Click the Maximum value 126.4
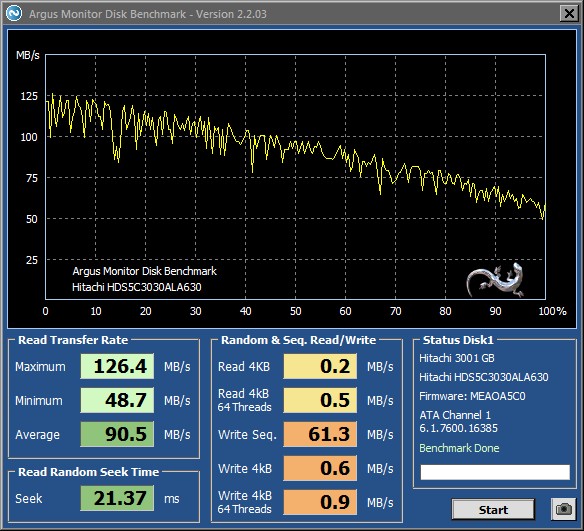This screenshot has height=531, width=584. pyautogui.click(x=117, y=366)
